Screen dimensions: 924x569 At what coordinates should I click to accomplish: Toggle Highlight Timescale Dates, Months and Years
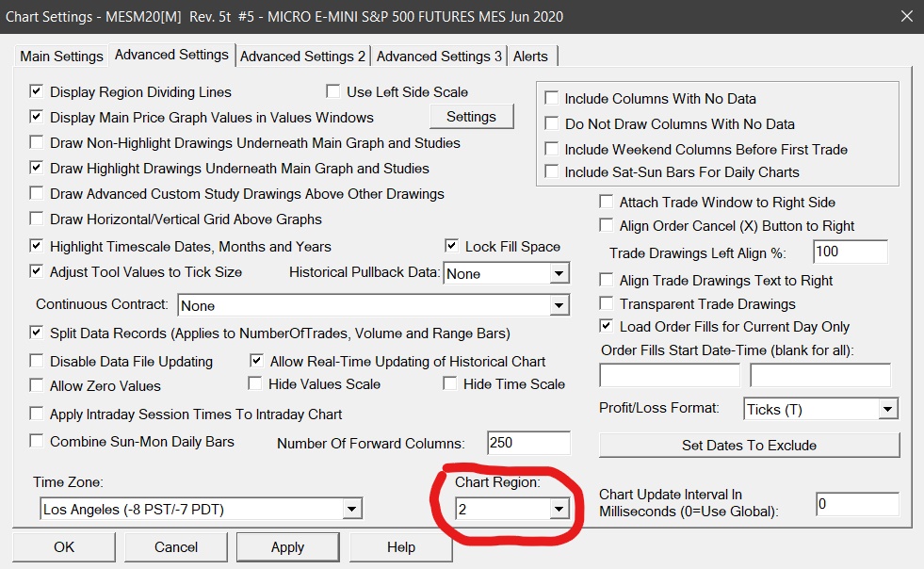click(x=37, y=246)
